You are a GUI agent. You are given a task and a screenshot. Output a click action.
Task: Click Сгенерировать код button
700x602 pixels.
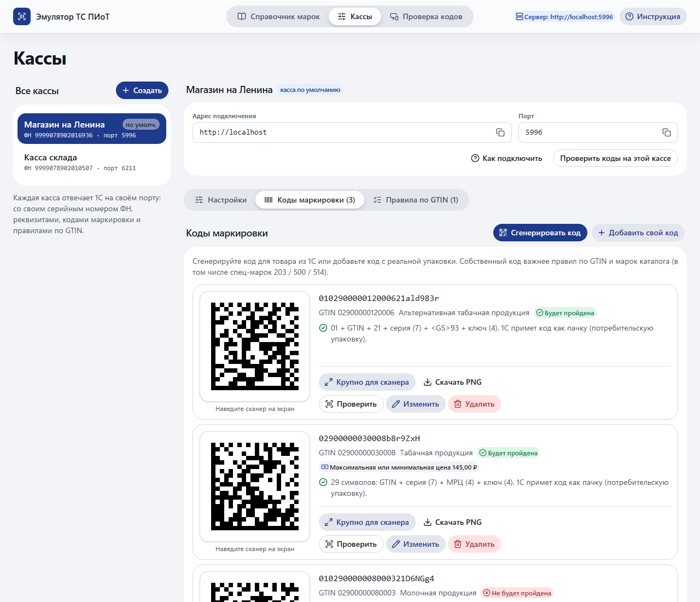coord(540,233)
